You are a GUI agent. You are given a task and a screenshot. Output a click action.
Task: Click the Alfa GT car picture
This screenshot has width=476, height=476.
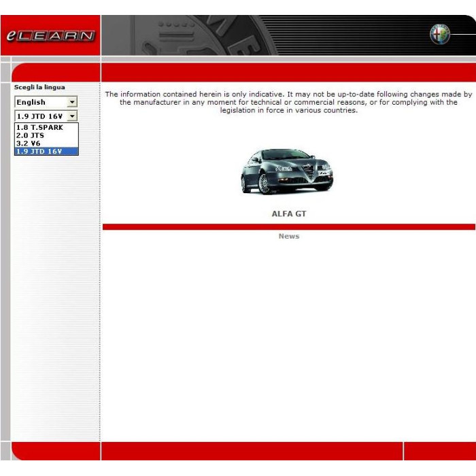pyautogui.click(x=287, y=171)
